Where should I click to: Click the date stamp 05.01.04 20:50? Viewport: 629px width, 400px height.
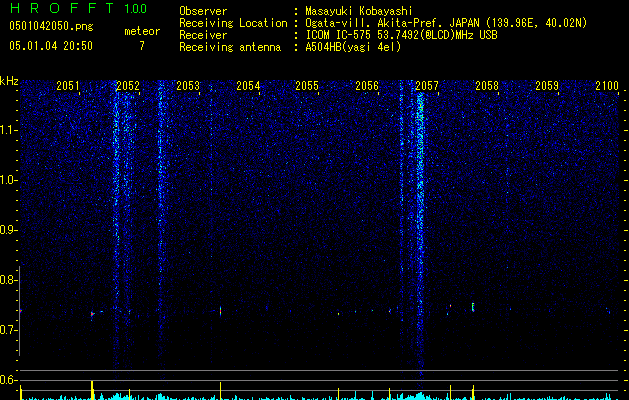coord(51,46)
